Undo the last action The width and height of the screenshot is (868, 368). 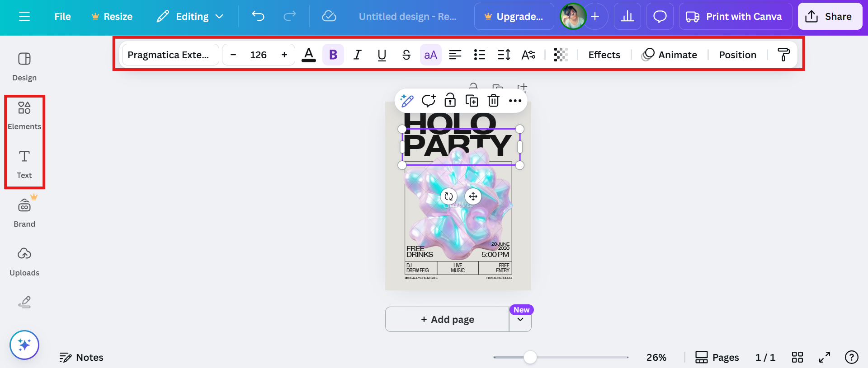[x=258, y=17]
